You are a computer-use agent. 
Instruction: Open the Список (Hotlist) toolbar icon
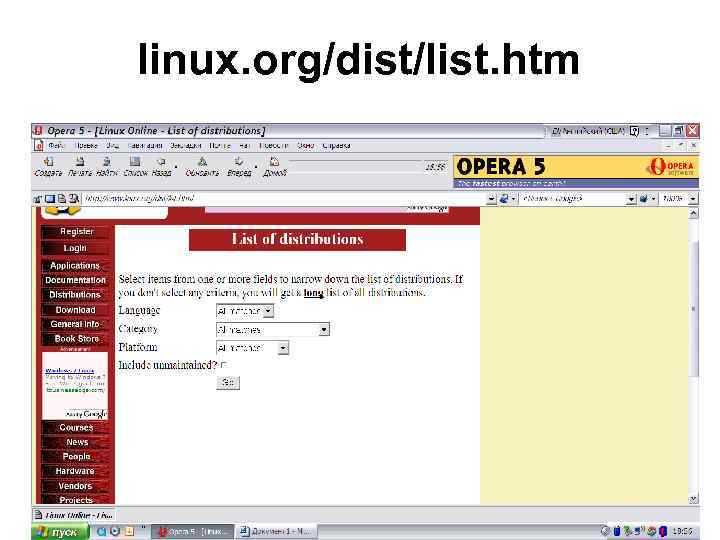(135, 162)
